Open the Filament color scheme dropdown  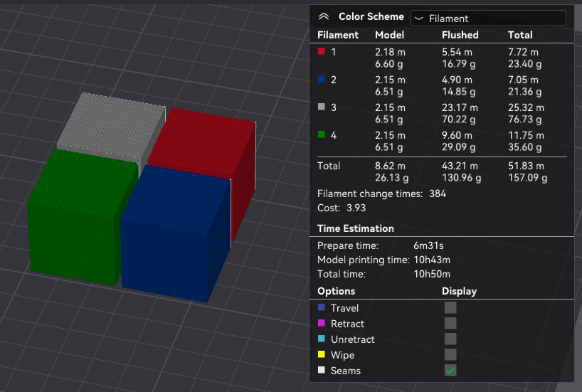(x=488, y=18)
